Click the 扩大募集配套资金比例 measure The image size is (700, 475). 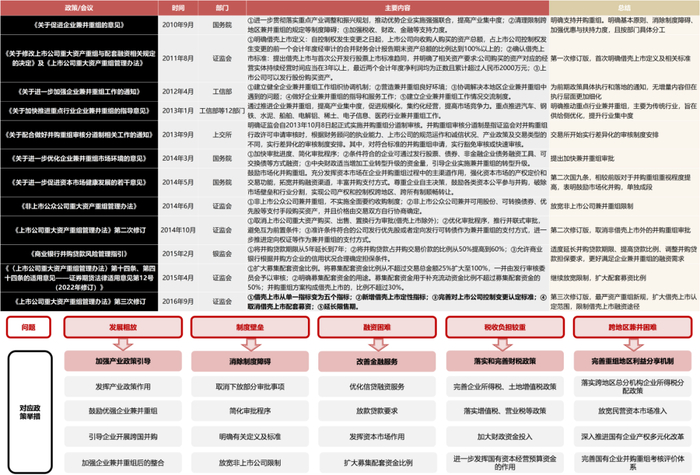click(377, 463)
